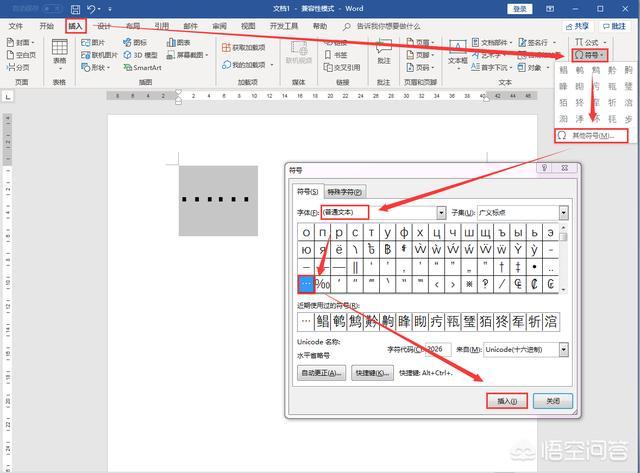Viewport: 640px width, 473px height.
Task: Expand the 符号 (Symbol) dropdown in ribbon
Action: tap(588, 55)
